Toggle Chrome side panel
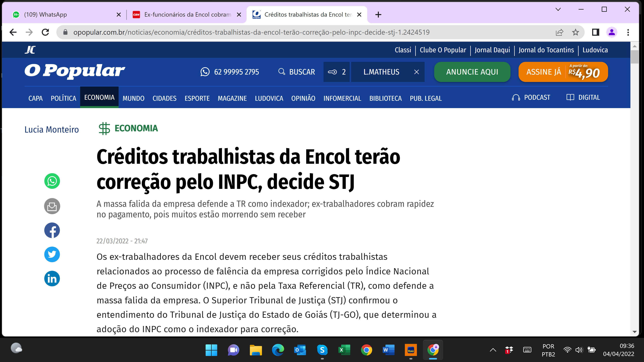Image resolution: width=644 pixels, height=362 pixels. point(596,32)
